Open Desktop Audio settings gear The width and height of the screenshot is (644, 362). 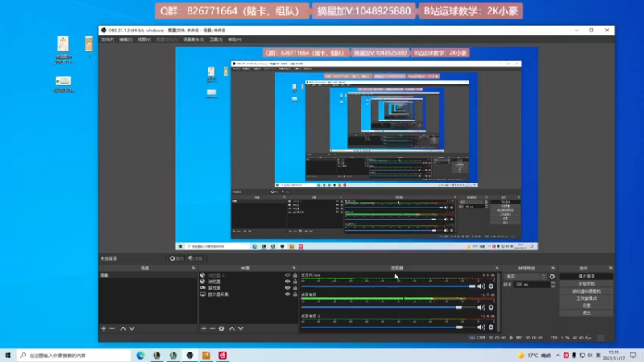click(x=491, y=307)
